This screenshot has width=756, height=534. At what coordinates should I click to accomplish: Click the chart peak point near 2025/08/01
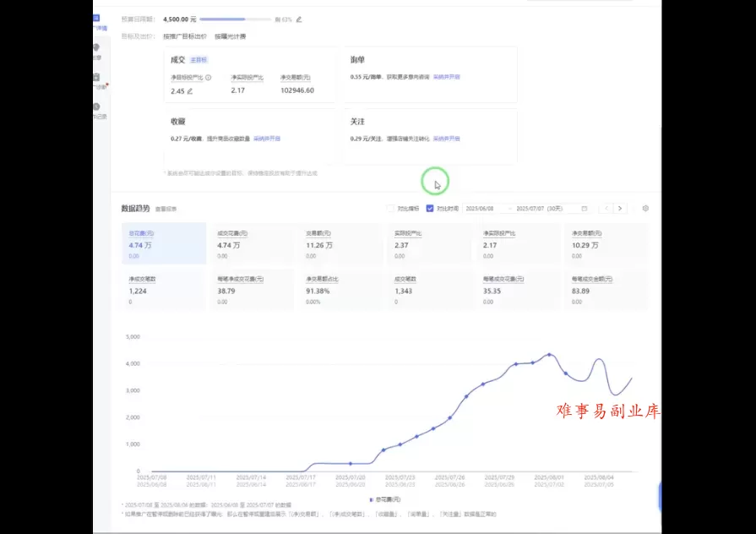549,355
